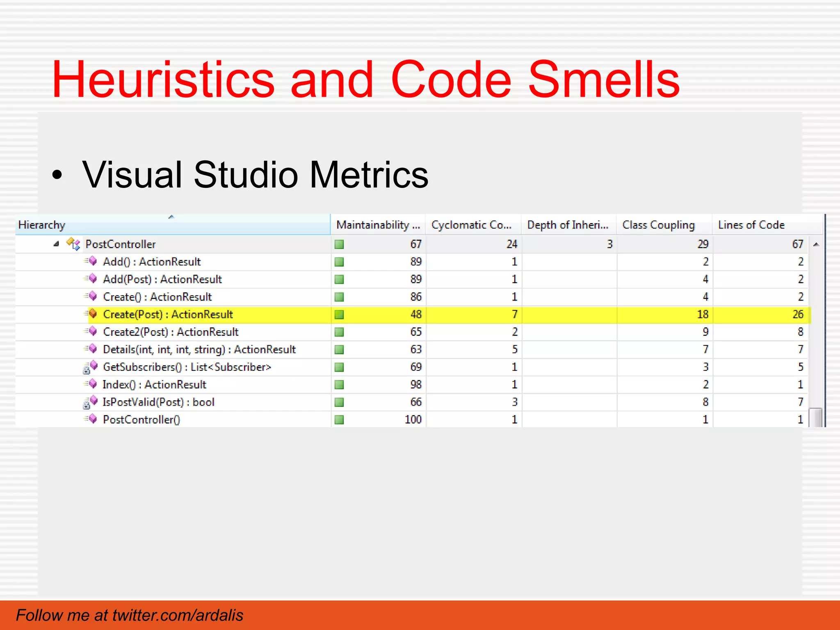Select Create2(Post) : ActionResult row
Viewport: 840px width, 630px height.
pyautogui.click(x=170, y=332)
